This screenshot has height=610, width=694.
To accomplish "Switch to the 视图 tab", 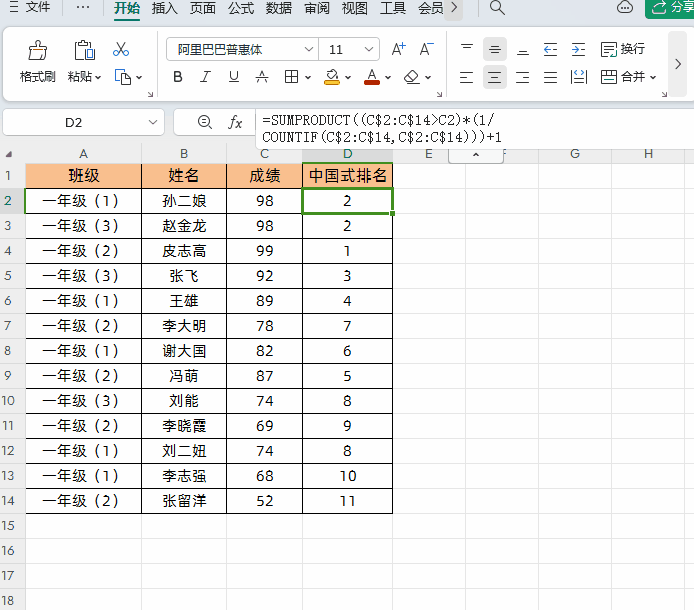I will coord(355,8).
